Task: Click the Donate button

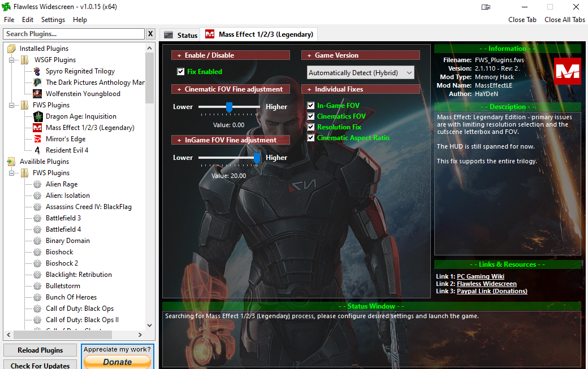Action: [118, 362]
